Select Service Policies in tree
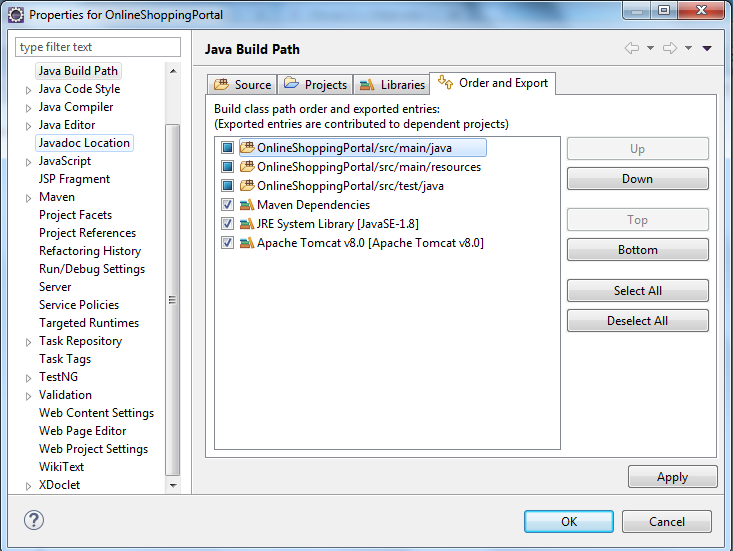The height and width of the screenshot is (551, 733). 79,305
